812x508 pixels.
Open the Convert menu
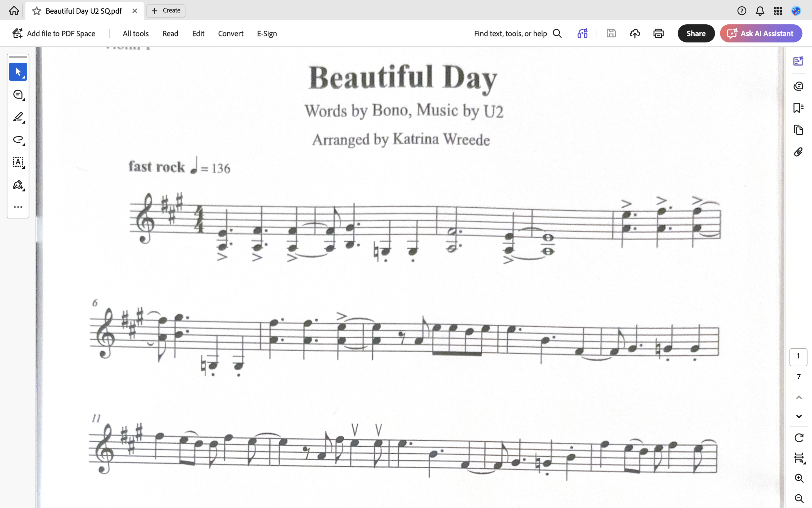pyautogui.click(x=231, y=33)
